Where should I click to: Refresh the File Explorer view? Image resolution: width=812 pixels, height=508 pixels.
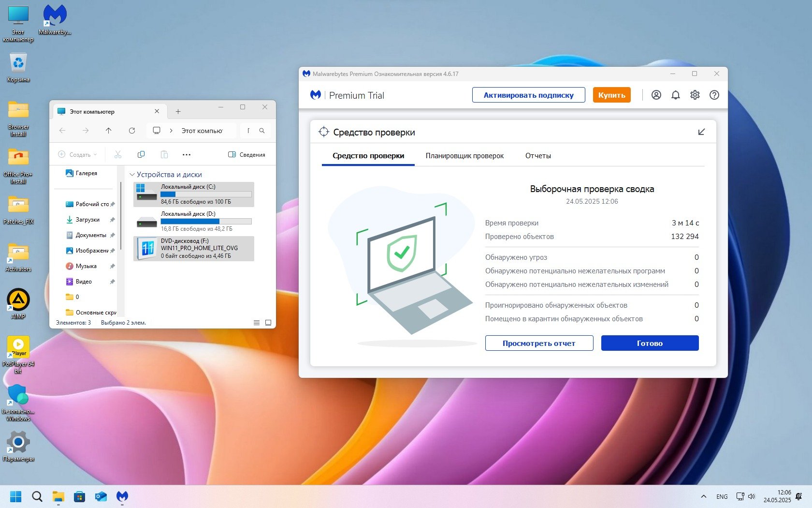[132, 131]
